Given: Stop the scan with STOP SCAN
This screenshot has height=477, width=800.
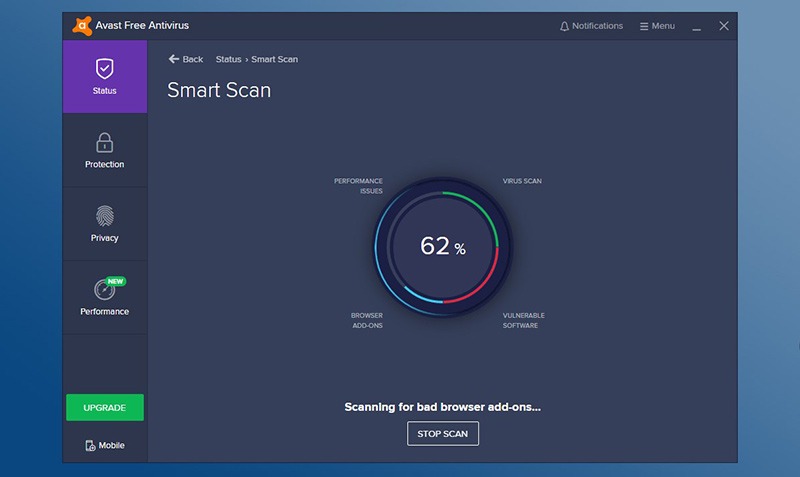Looking at the screenshot, I should 443,434.
